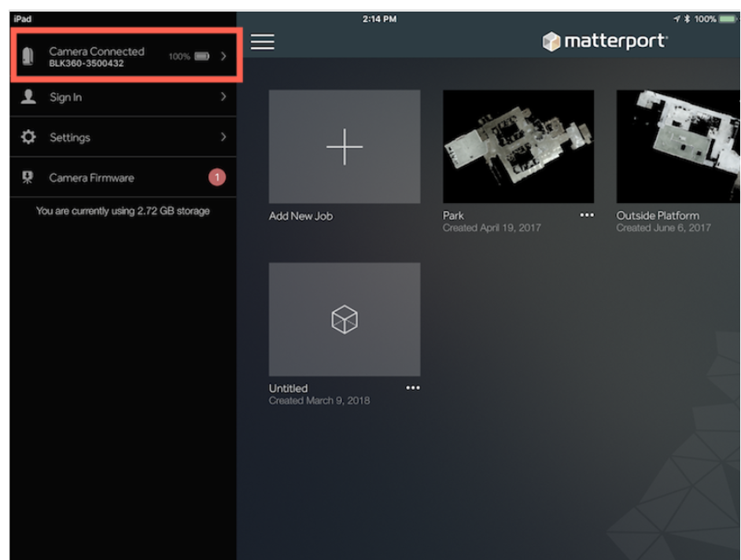Viewport: 741px width, 560px height.
Task: Click the Park job title
Action: click(x=453, y=216)
